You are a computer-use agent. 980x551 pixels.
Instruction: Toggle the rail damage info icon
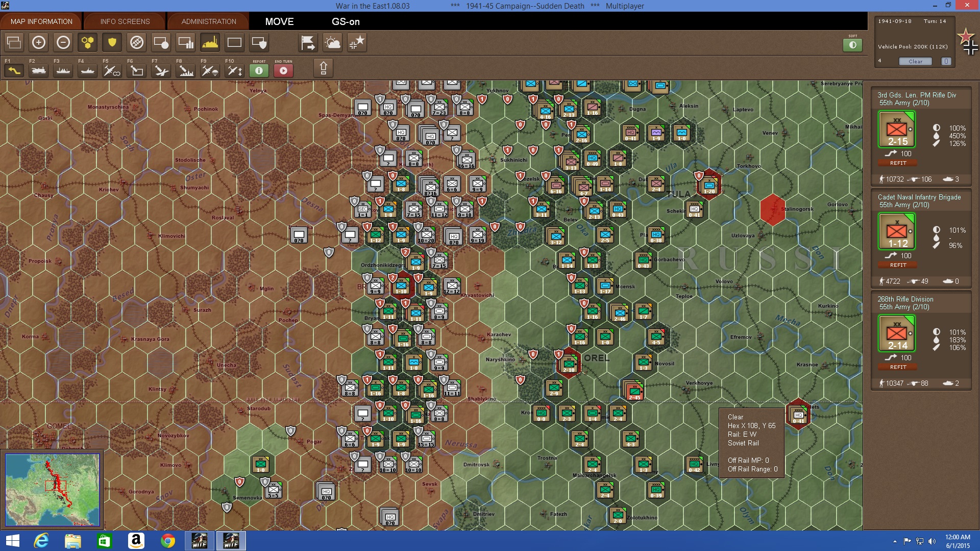point(137,42)
